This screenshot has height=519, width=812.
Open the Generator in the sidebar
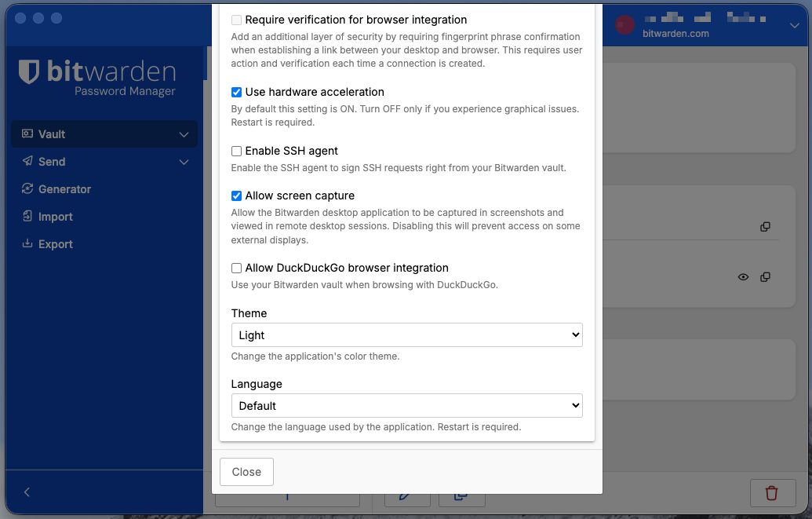click(64, 188)
